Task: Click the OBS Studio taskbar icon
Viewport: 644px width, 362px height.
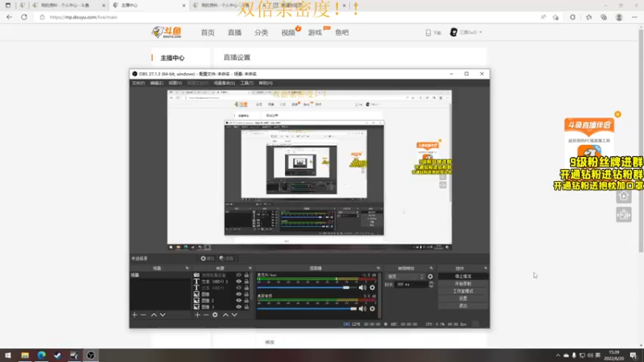Action: pos(91,355)
